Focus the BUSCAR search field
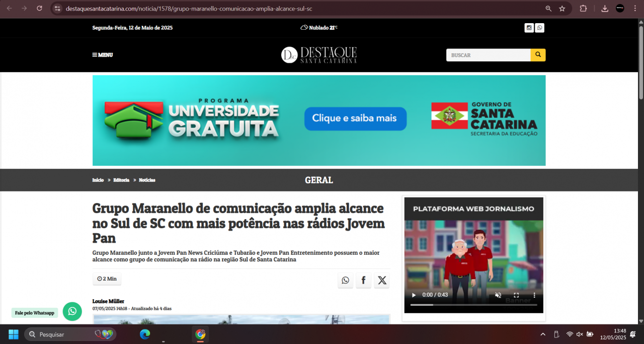Viewport: 644px width, 344px height. (x=489, y=55)
